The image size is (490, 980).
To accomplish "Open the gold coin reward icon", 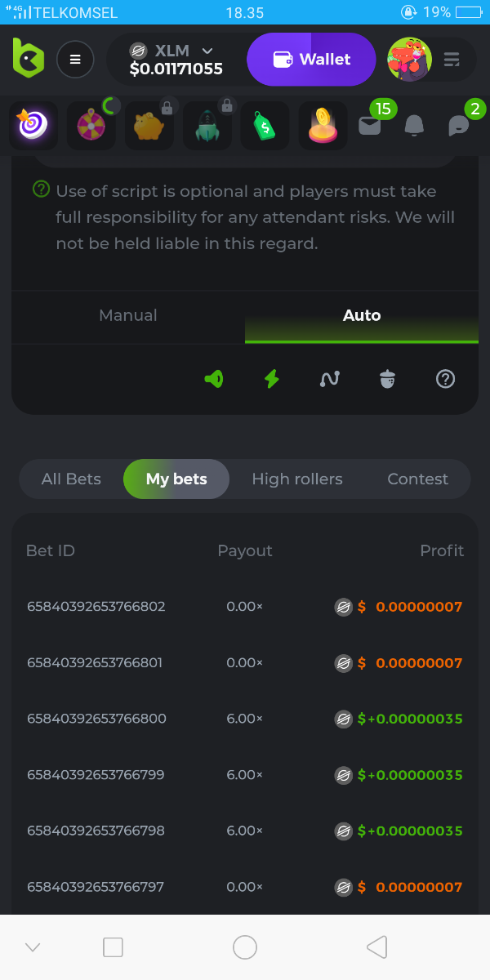I will coord(323,125).
